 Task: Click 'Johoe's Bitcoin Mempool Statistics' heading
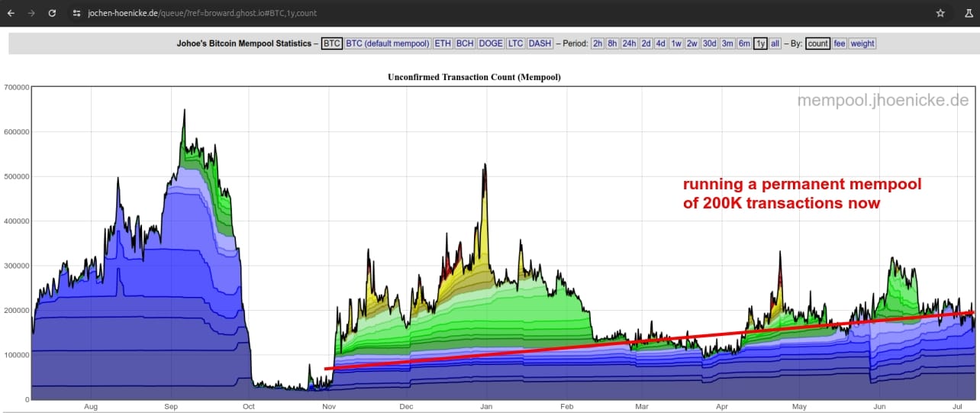coord(244,44)
